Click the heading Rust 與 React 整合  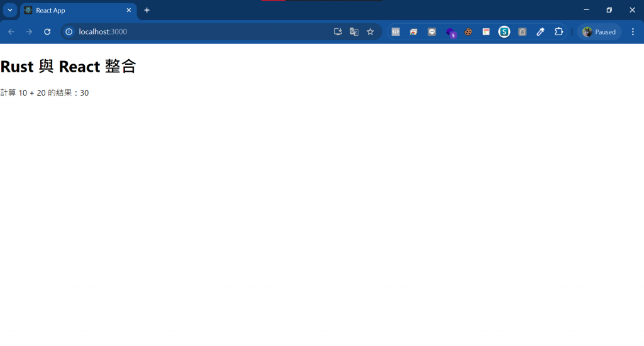[68, 66]
